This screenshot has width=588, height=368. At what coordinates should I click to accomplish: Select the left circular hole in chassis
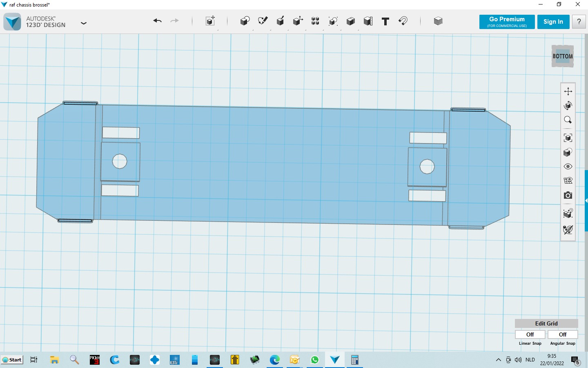(120, 162)
